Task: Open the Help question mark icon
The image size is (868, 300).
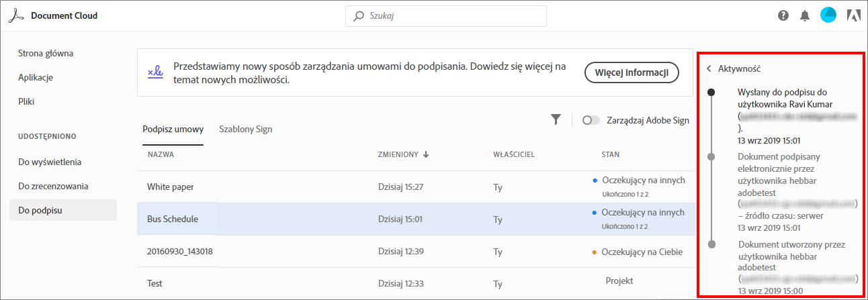Action: [x=783, y=15]
